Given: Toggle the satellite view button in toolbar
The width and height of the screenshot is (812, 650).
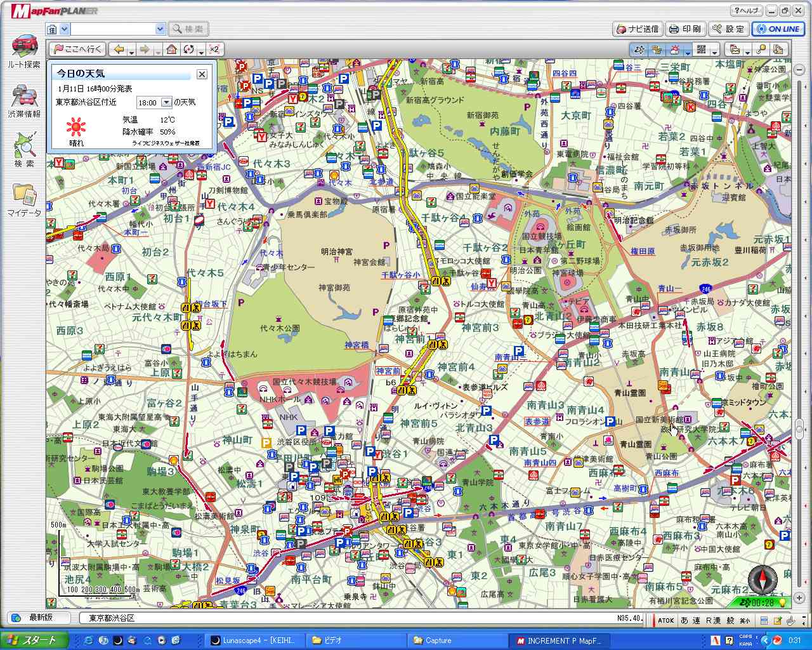Looking at the screenshot, I should (639, 49).
